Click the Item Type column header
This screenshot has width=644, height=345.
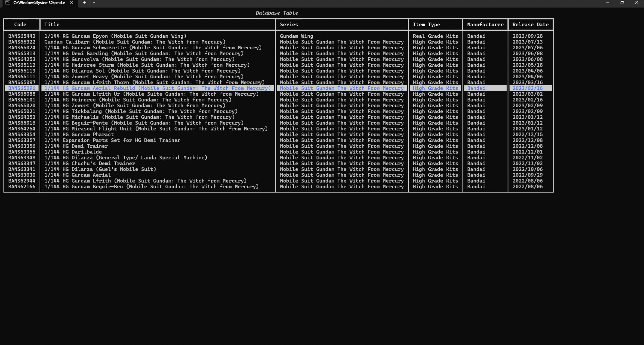[x=426, y=24]
